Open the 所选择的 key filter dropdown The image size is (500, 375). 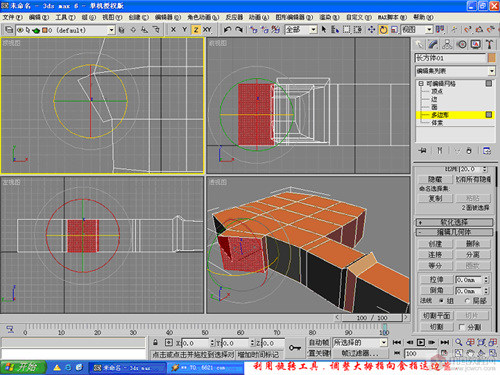[x=383, y=342]
